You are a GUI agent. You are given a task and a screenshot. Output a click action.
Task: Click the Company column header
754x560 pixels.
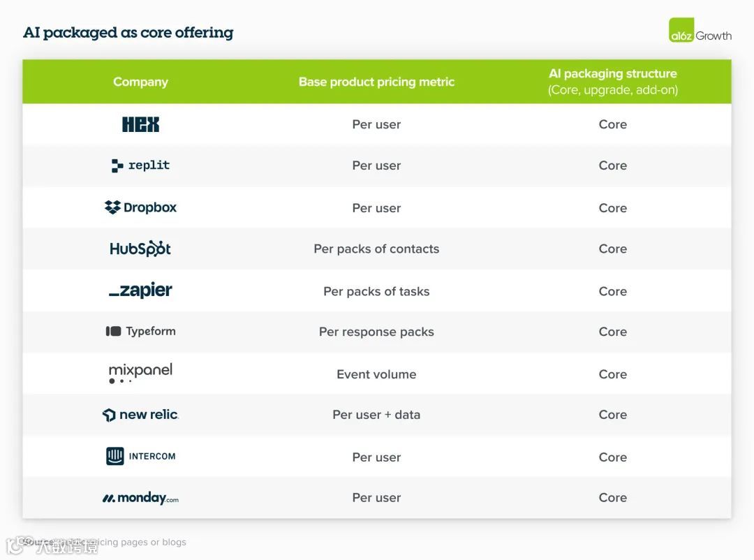click(140, 82)
